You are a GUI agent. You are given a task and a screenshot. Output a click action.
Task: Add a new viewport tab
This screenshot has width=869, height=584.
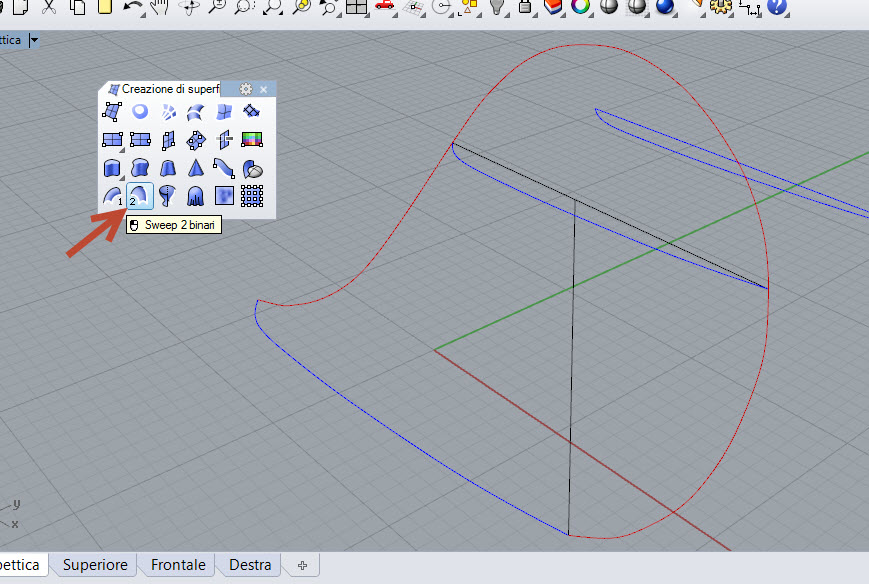point(301,565)
